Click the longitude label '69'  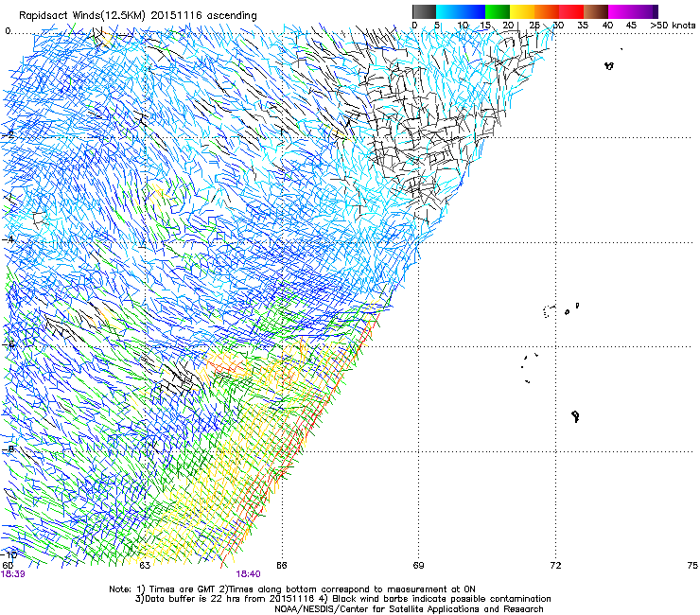coord(418,566)
